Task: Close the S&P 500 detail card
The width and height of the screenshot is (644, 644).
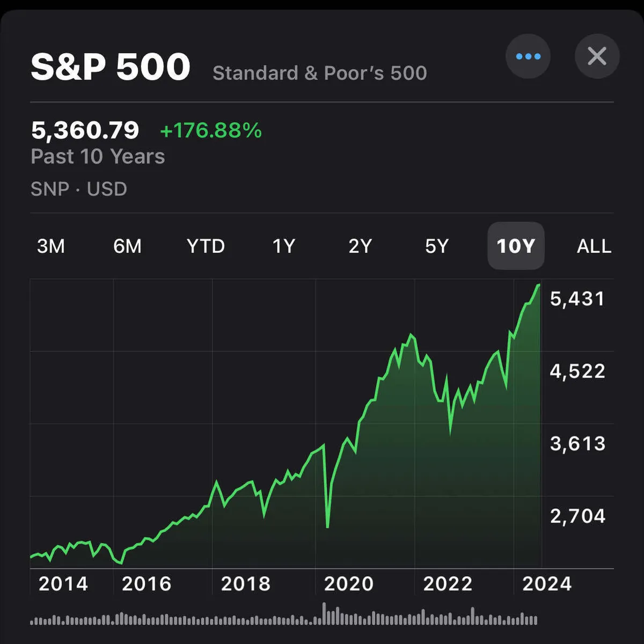Action: click(597, 56)
